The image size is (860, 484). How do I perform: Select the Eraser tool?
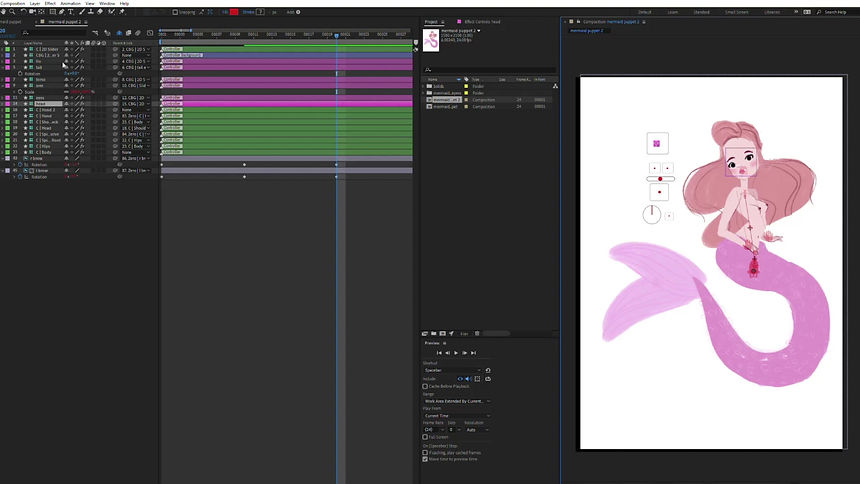(x=100, y=12)
